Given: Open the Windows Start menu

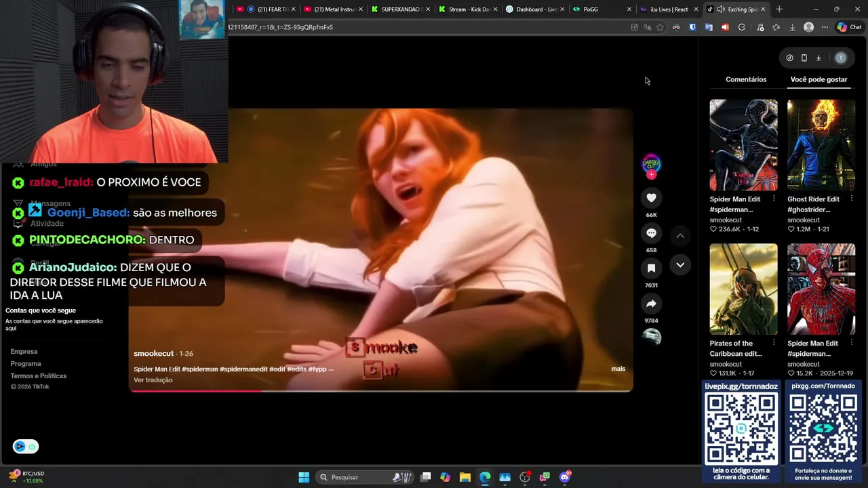Looking at the screenshot, I should pos(304,477).
